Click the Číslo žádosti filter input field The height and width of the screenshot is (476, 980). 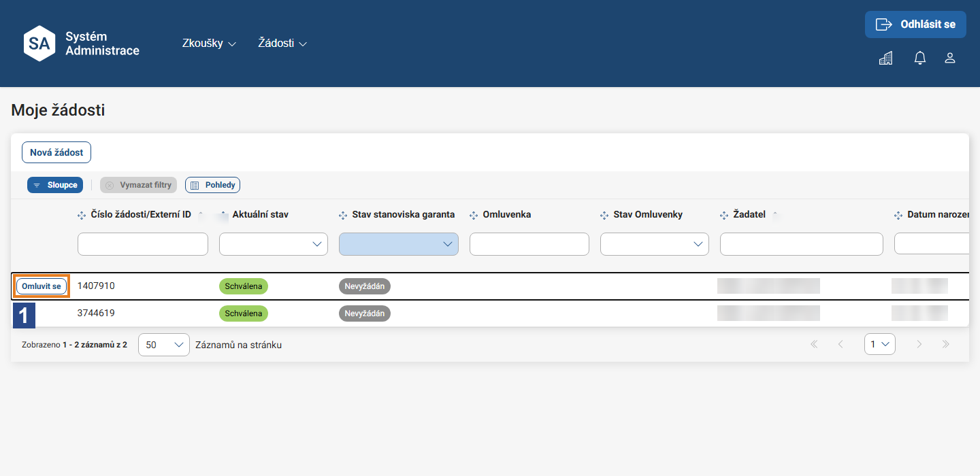point(143,244)
